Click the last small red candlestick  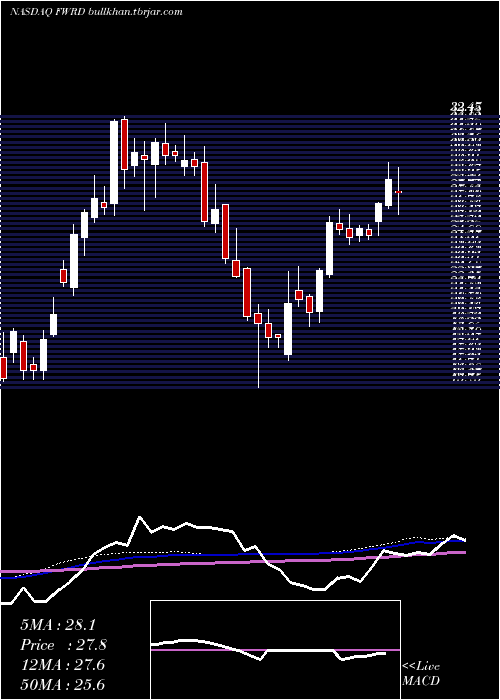(x=399, y=192)
